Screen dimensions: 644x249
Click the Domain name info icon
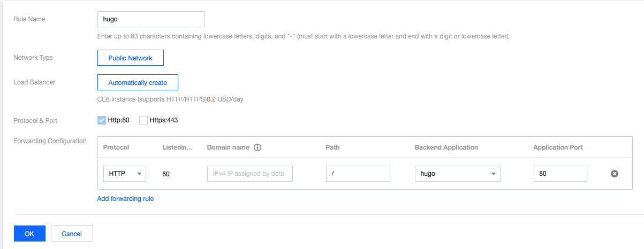257,147
